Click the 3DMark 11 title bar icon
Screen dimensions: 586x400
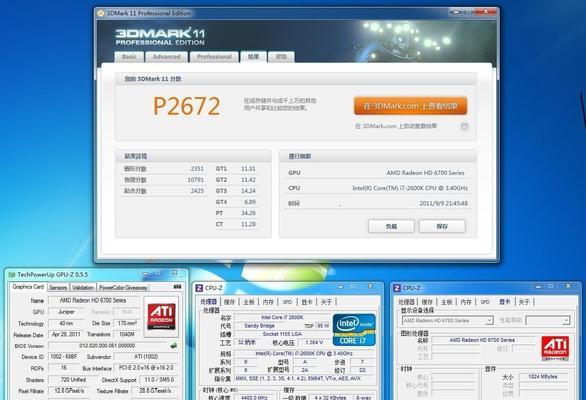[101, 13]
